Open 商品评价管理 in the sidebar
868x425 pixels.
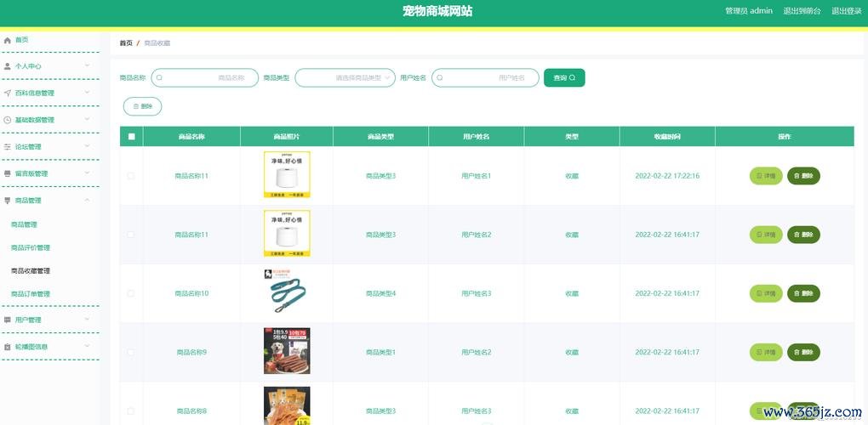pyautogui.click(x=31, y=248)
